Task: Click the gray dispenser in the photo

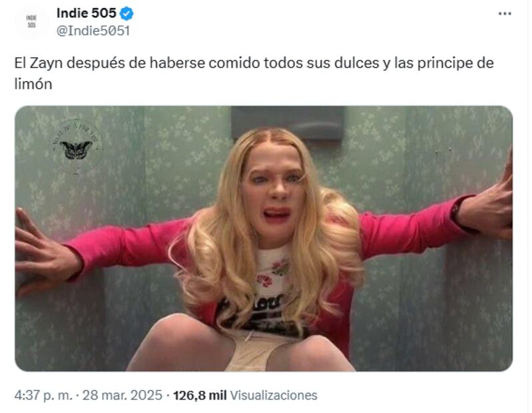Action: pyautogui.click(x=288, y=123)
